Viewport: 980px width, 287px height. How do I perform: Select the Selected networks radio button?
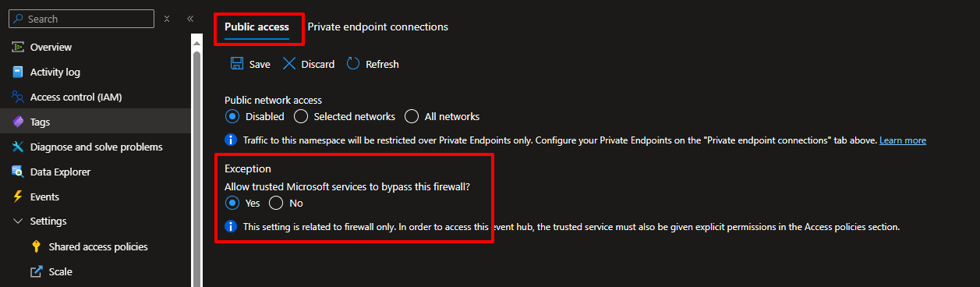point(302,117)
